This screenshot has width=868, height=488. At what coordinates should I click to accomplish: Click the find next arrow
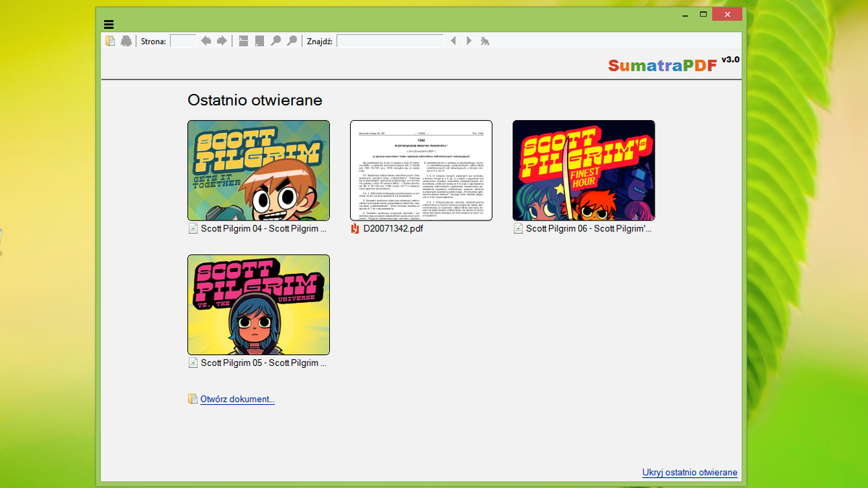coord(469,41)
